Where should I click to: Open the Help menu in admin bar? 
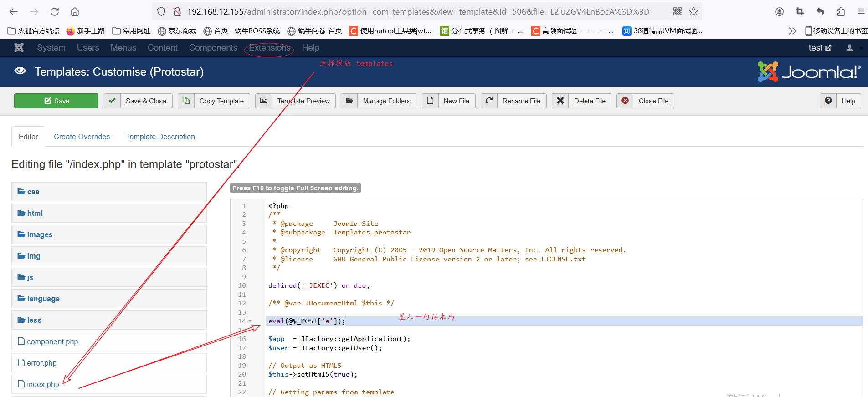coord(310,47)
